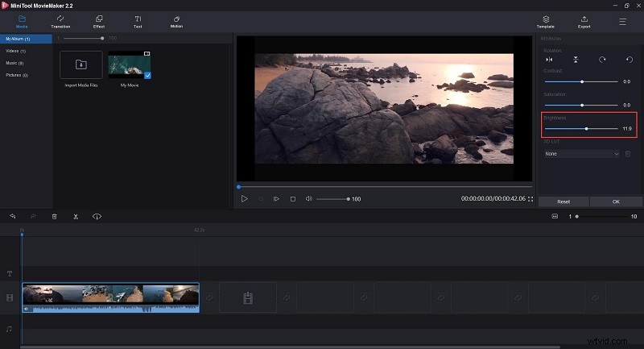Click the Export button
The image size is (644, 349).
click(584, 22)
